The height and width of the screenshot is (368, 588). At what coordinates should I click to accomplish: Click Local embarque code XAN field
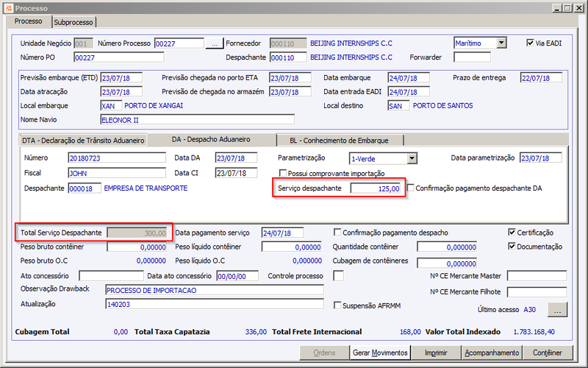111,106
